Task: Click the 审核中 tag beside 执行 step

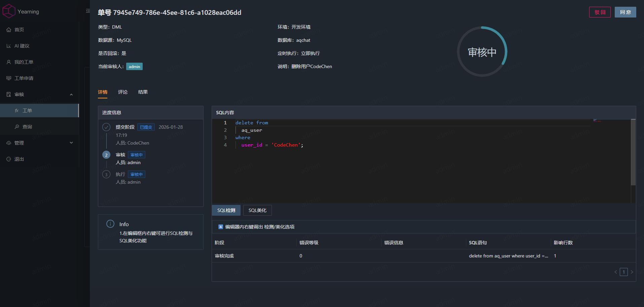Action: coord(137,175)
